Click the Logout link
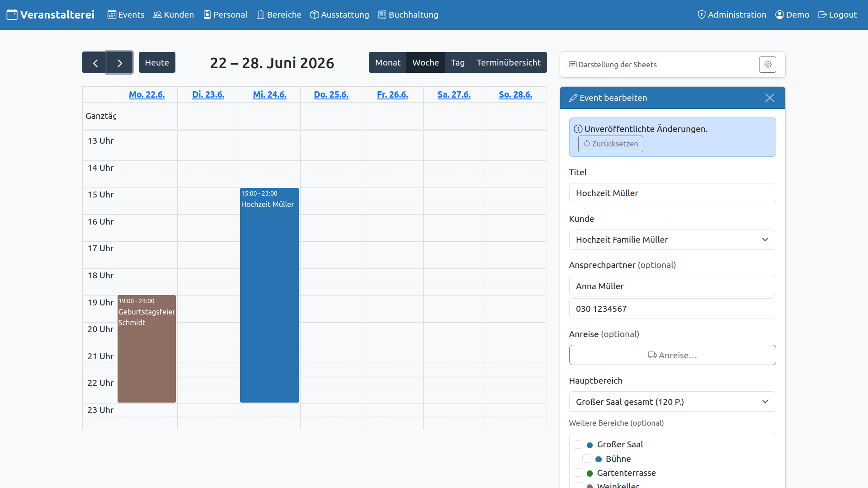868x488 pixels. pos(838,15)
